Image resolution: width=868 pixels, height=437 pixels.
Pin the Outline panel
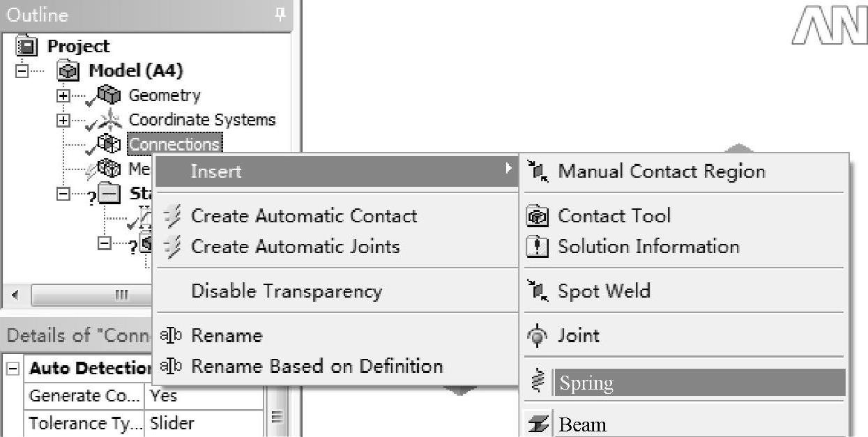tap(280, 15)
